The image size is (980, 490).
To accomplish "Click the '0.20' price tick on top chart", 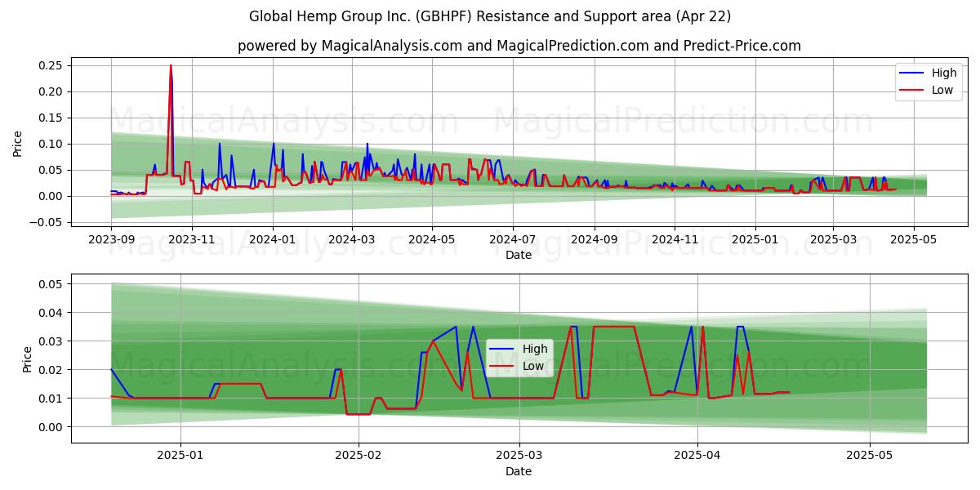I will pos(51,91).
